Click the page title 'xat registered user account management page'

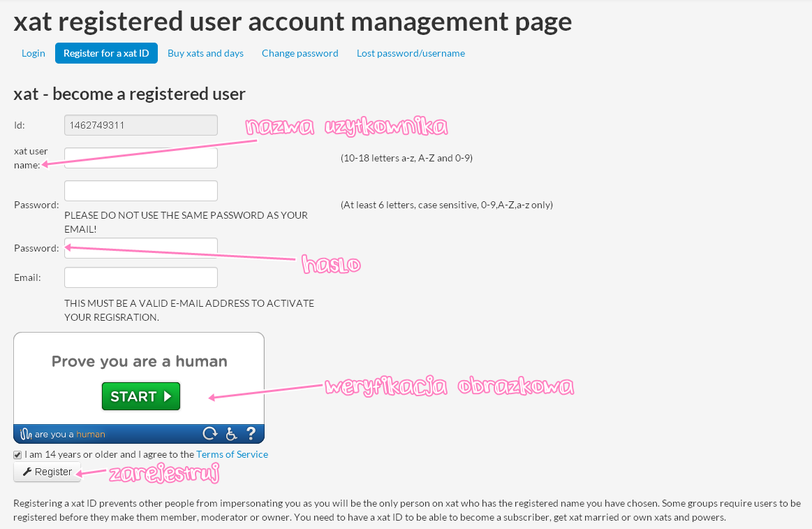(293, 22)
